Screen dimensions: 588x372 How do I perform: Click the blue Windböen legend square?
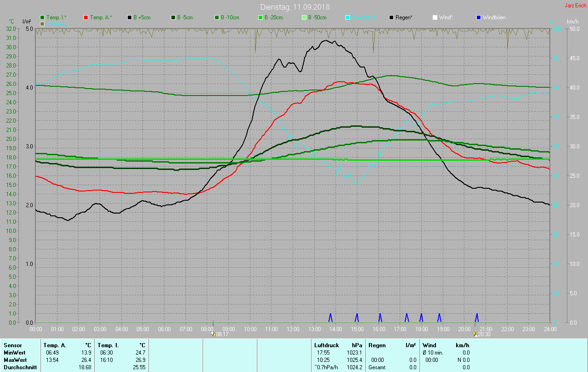click(479, 17)
